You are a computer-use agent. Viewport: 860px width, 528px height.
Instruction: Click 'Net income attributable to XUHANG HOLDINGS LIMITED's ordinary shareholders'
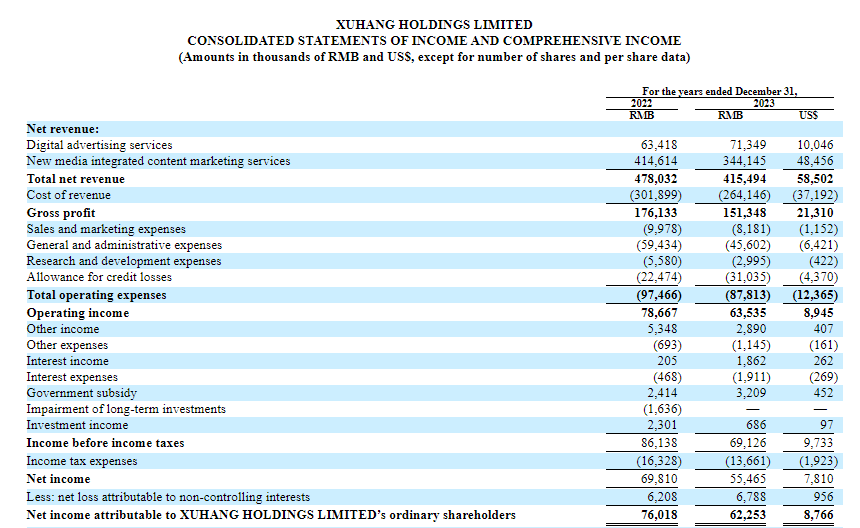271,515
